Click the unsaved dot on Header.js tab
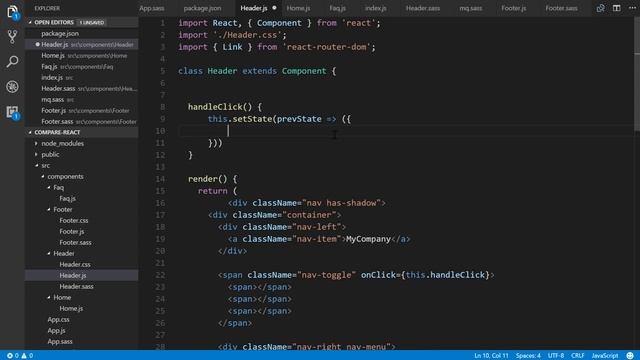 coord(274,8)
